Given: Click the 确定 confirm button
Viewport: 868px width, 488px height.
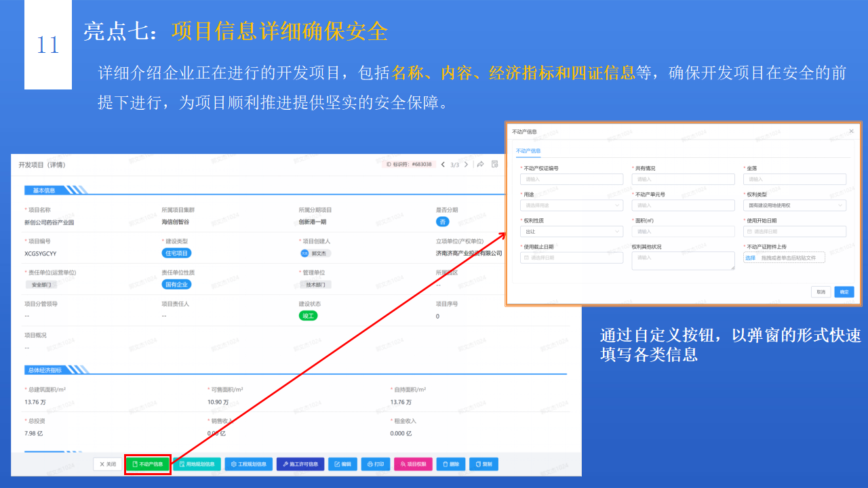Looking at the screenshot, I should coord(844,291).
